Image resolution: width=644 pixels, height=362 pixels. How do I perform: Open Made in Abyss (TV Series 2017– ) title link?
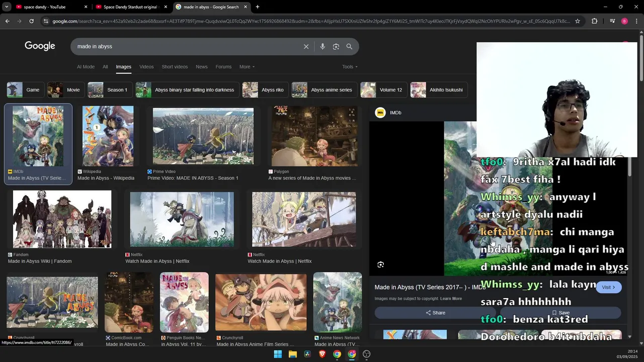pos(430,287)
